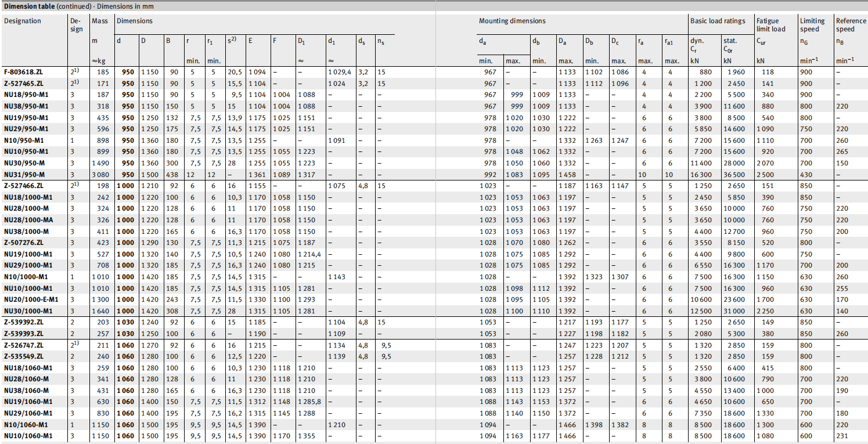The image size is (868, 444).
Task: Click the NU20/1000-E-M1 designation
Action: point(31,299)
